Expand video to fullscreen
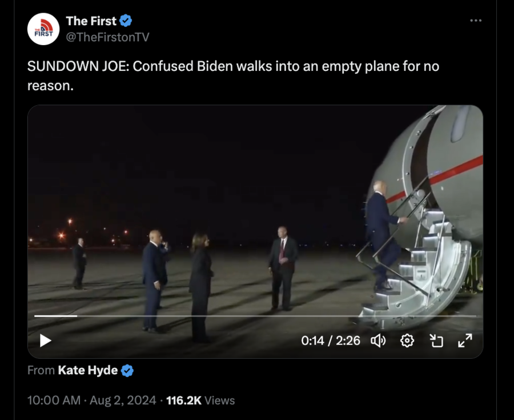The height and width of the screenshot is (420, 514). click(x=465, y=341)
